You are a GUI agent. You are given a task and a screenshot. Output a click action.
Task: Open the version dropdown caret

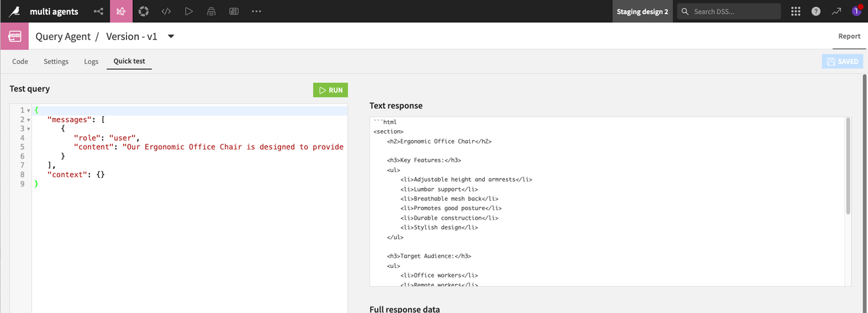click(171, 37)
